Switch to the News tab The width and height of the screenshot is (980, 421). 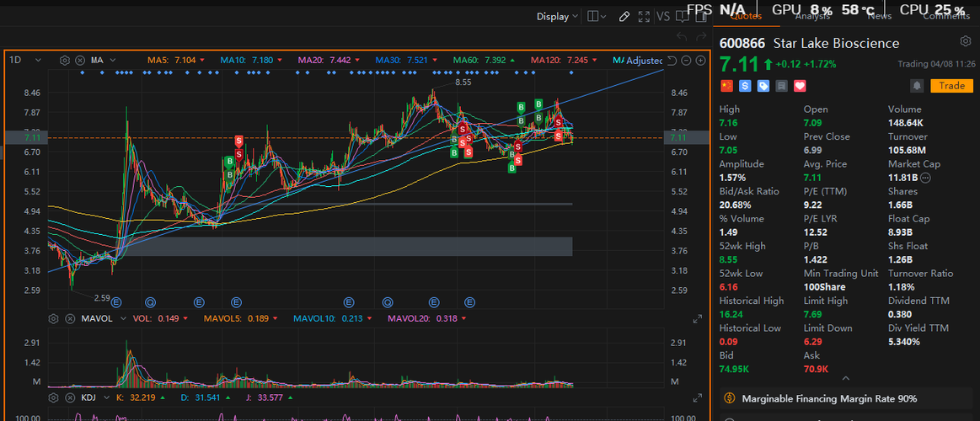click(x=879, y=16)
